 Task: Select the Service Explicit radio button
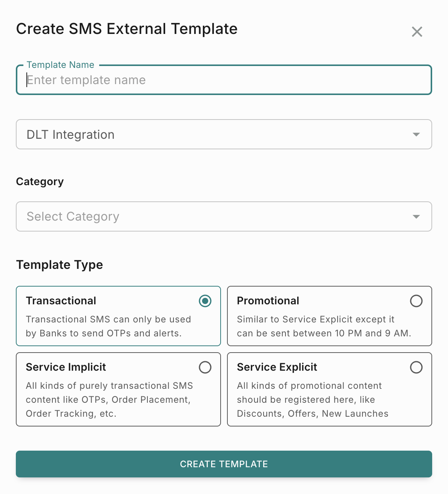click(x=416, y=367)
